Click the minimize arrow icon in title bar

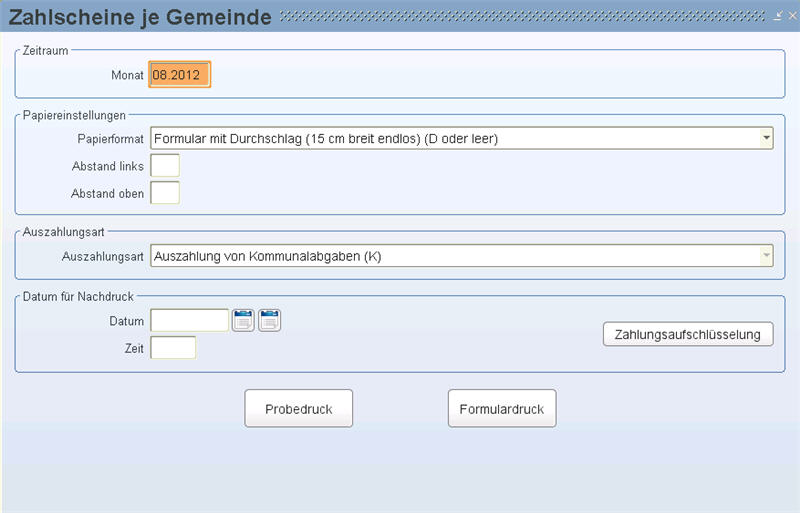[778, 16]
